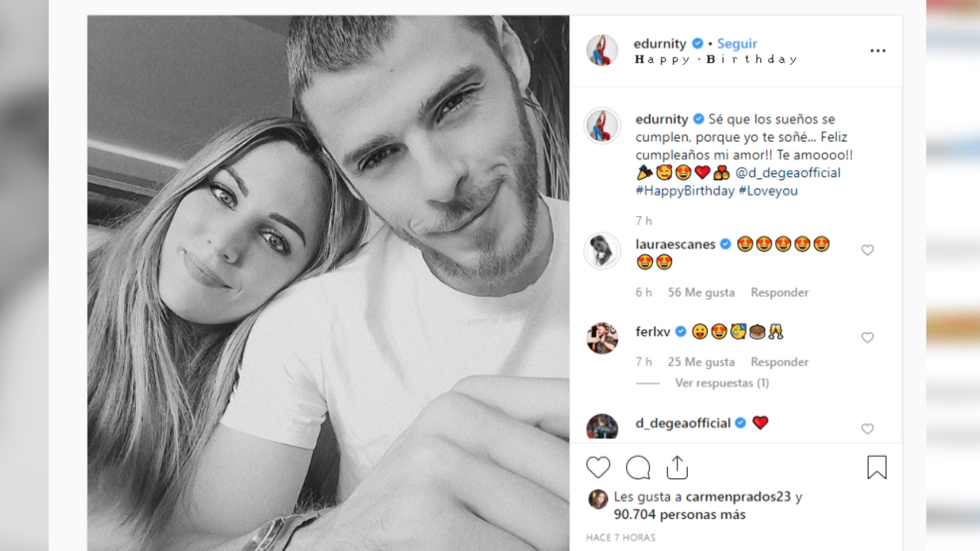Open the black-and-white couple photo
Screen dimensions: 980x551
pos(328,283)
